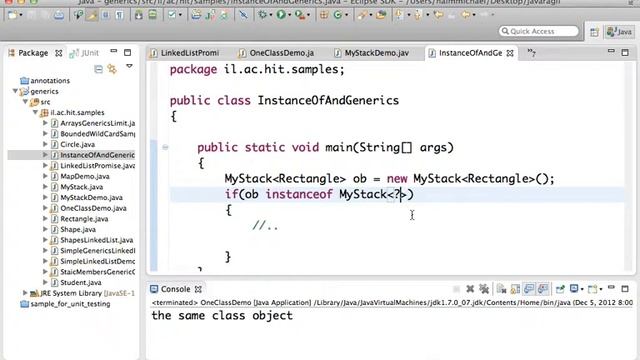Click the Last Edit Location arrow icon
Viewport: 640px width, 360px height.
439,15
